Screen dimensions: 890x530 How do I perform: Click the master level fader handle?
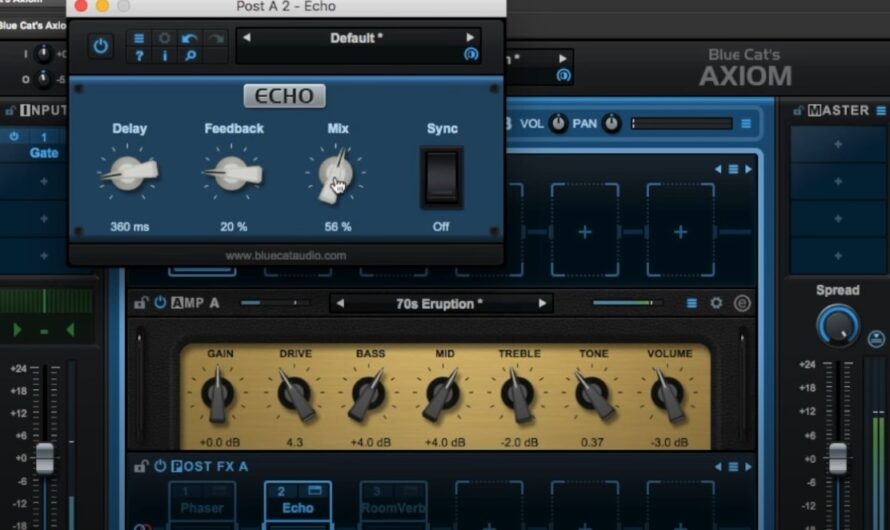[x=838, y=458]
